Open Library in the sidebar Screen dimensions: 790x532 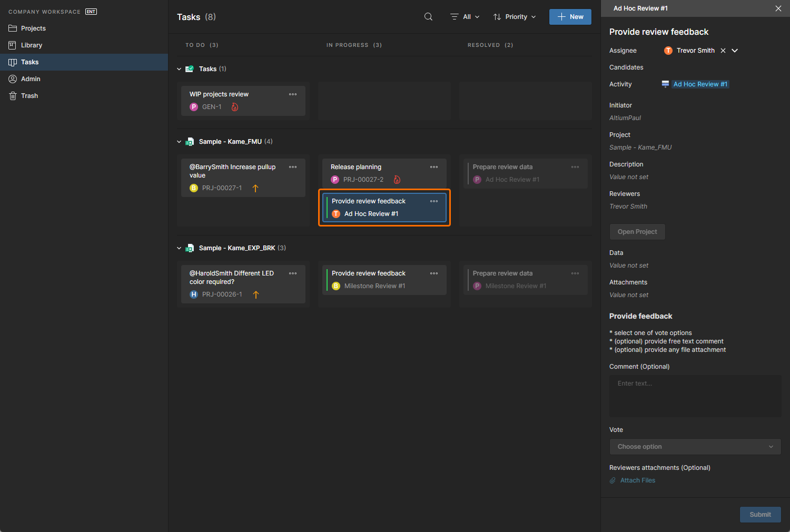(32, 45)
